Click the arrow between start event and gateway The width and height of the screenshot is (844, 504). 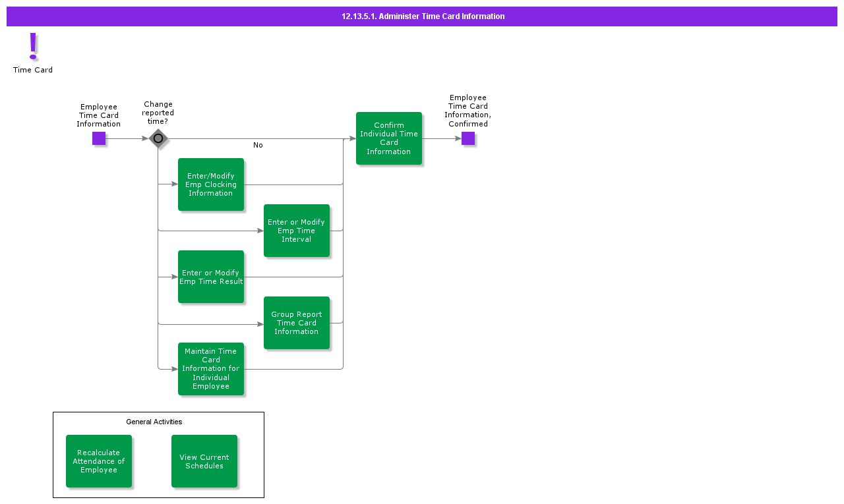tap(127, 138)
